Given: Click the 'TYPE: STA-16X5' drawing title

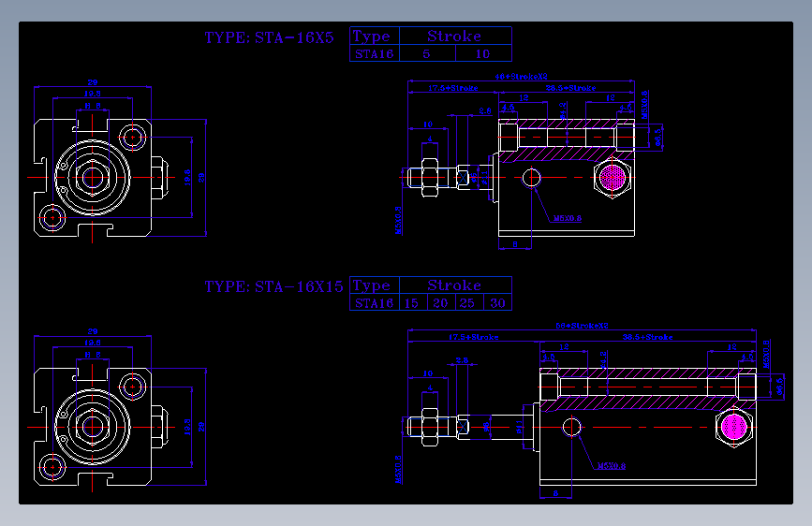Looking at the screenshot, I should 269,37.
